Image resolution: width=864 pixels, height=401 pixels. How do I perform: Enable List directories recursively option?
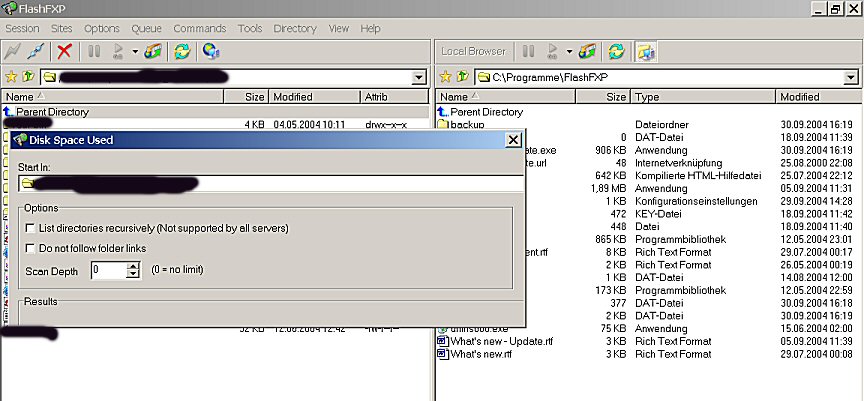tap(30, 229)
